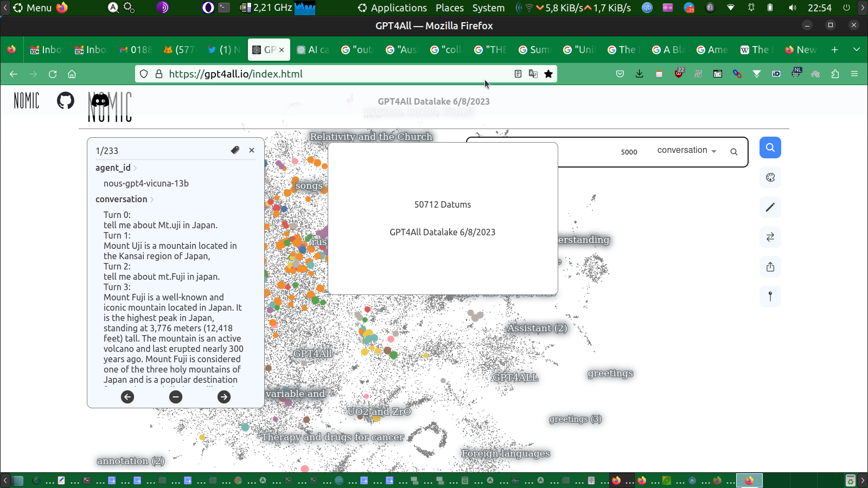Click the 'annotation (2)' map label
Screen dimensions: 868x488
[x=130, y=461]
